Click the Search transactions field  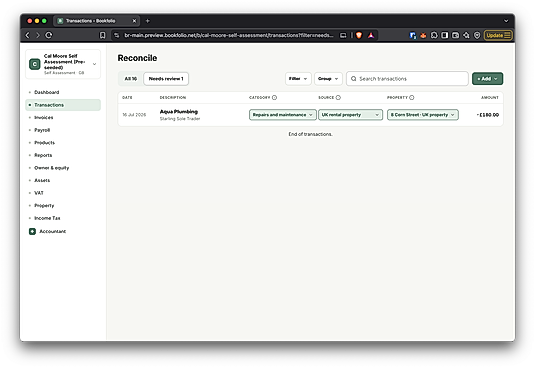coord(407,79)
